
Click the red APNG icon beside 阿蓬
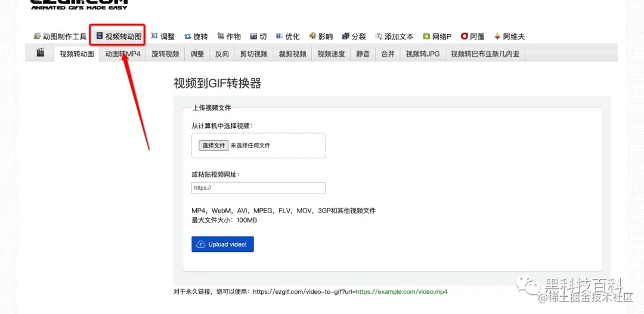(465, 36)
